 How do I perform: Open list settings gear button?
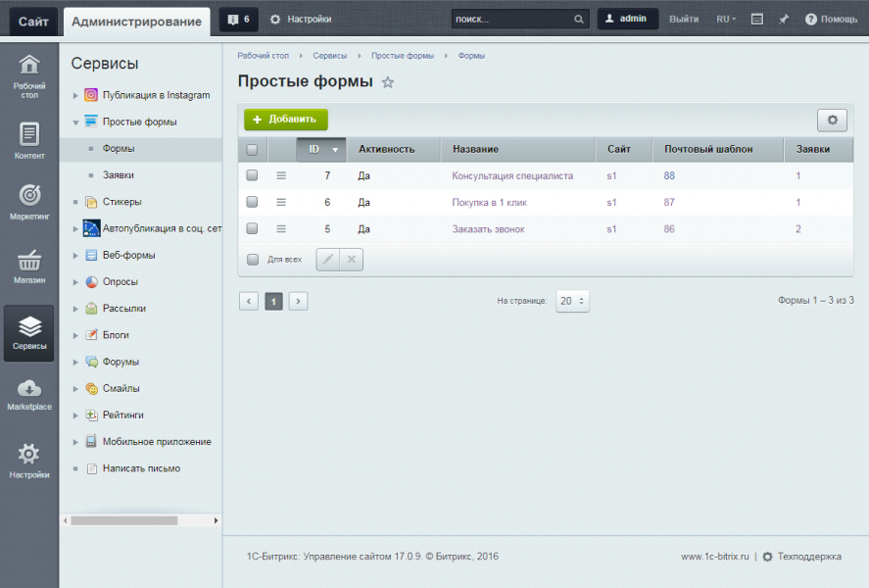tap(832, 120)
